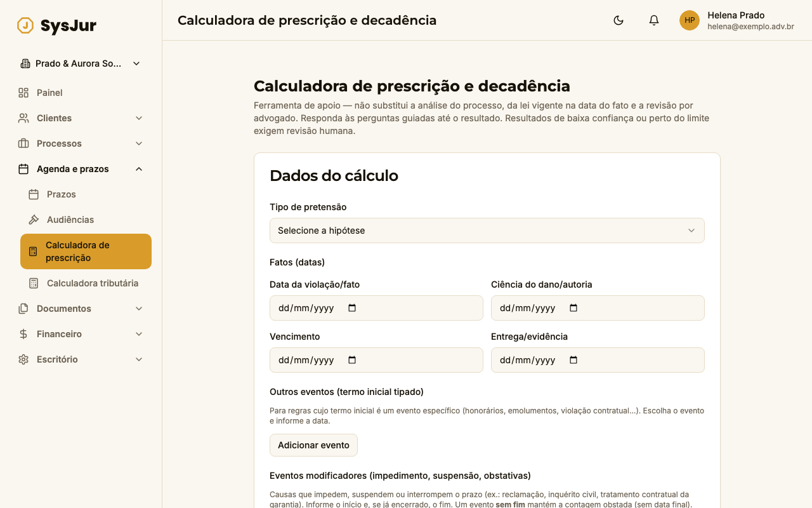Click the SysJur logo icon
Image resolution: width=812 pixels, height=508 pixels.
click(25, 25)
